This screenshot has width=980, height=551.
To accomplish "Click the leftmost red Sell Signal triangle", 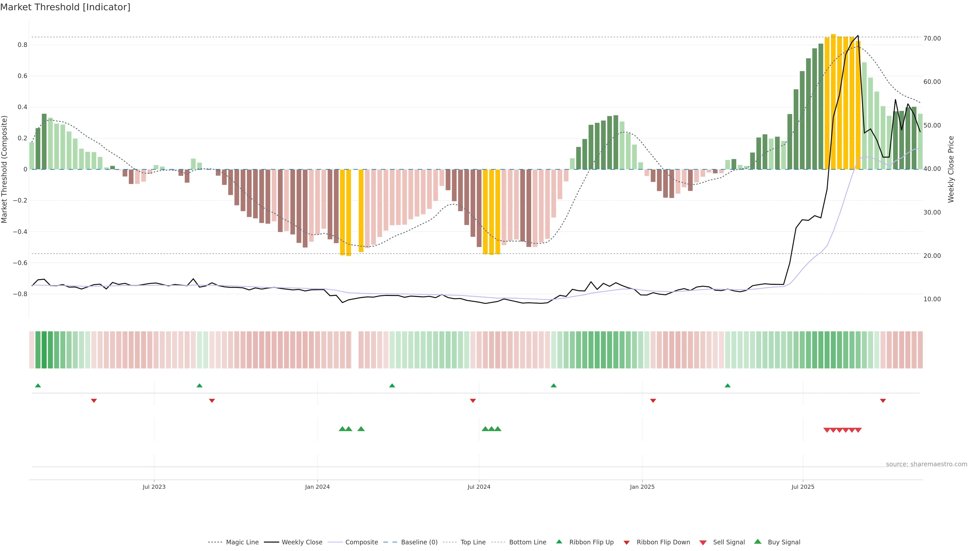I will tap(827, 430).
